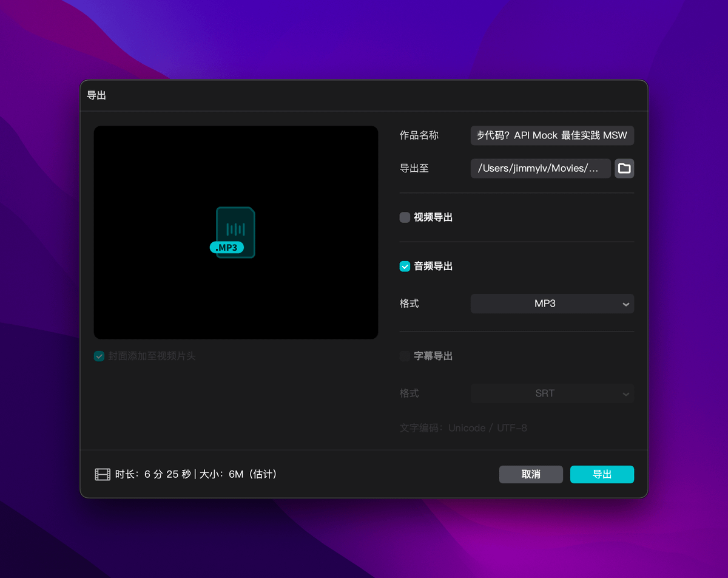Click the 时长 and 大小 estimate text

196,474
